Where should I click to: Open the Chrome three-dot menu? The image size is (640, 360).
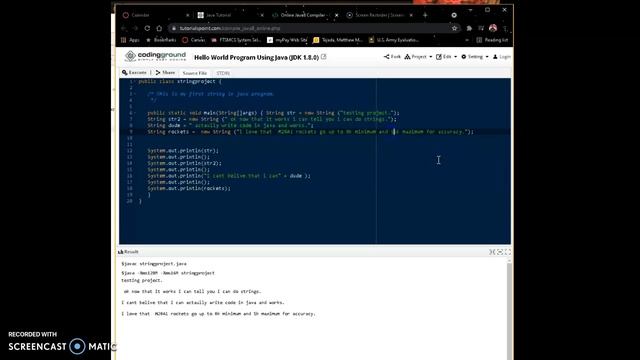[x=505, y=28]
